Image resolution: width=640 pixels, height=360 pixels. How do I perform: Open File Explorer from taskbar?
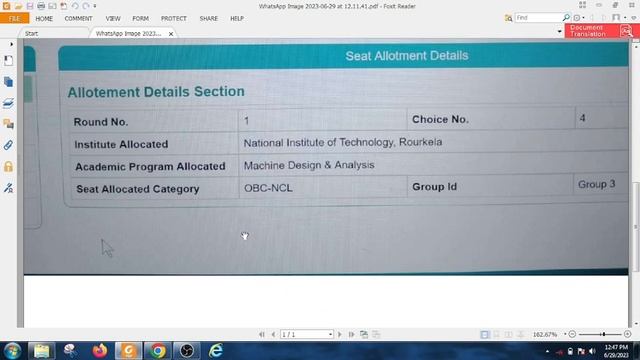[41, 351]
